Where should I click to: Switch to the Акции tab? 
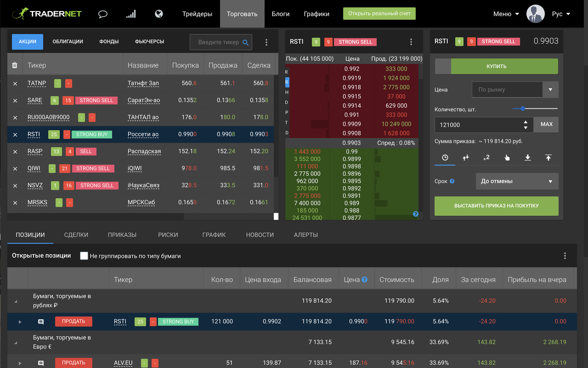click(x=28, y=41)
